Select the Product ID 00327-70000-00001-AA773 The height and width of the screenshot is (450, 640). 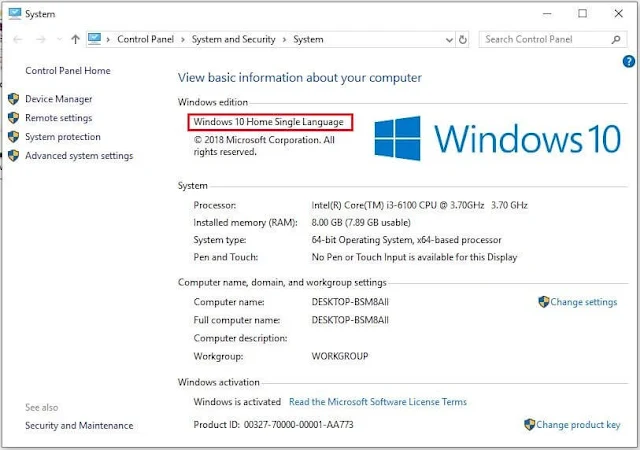pos(299,425)
